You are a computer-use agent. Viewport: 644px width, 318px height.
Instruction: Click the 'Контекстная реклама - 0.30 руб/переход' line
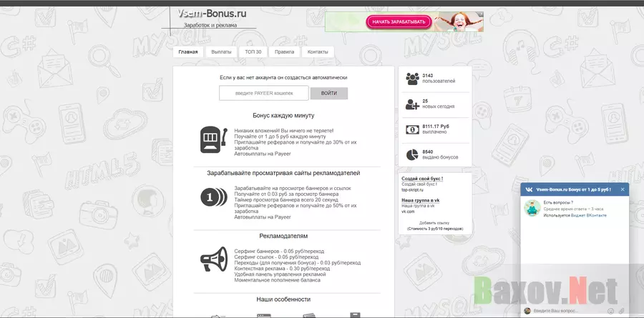(x=282, y=269)
